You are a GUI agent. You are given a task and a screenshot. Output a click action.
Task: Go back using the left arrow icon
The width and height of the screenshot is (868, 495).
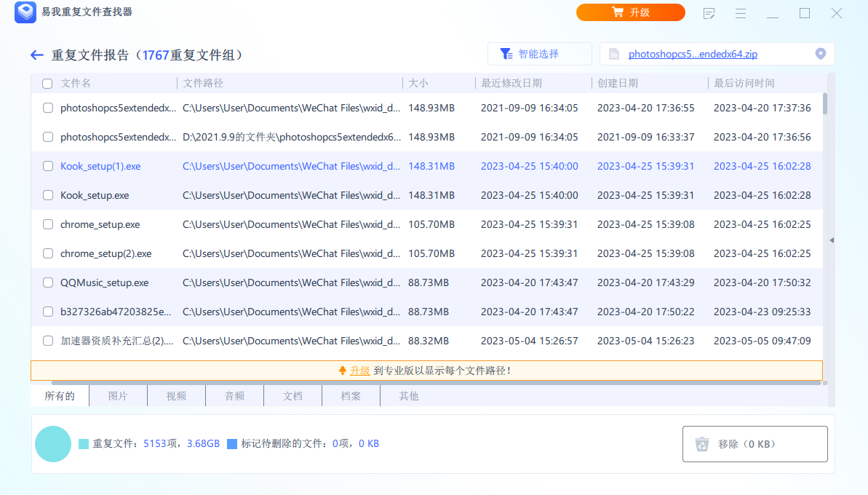(x=37, y=55)
